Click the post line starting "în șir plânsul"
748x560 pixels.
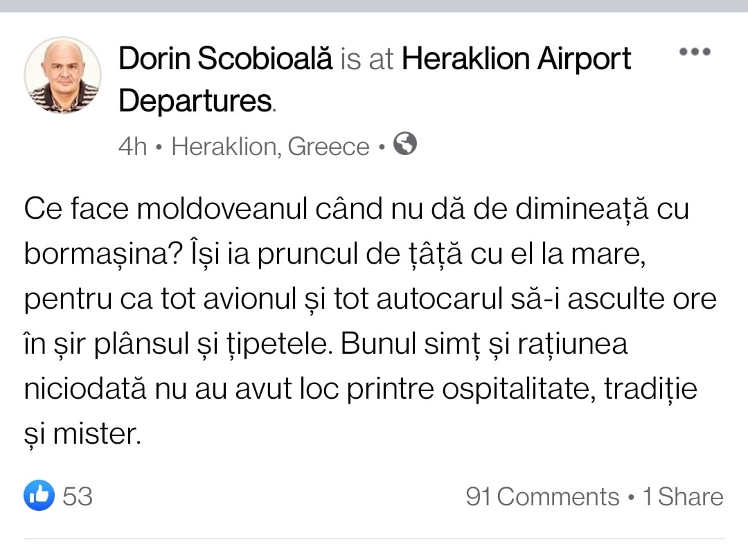pyautogui.click(x=326, y=344)
